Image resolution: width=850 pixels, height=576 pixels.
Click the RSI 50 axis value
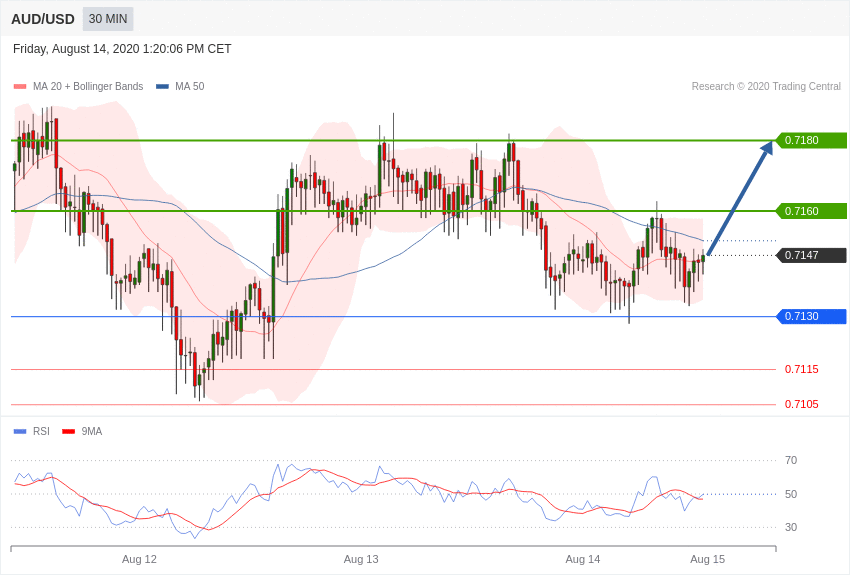(x=791, y=494)
